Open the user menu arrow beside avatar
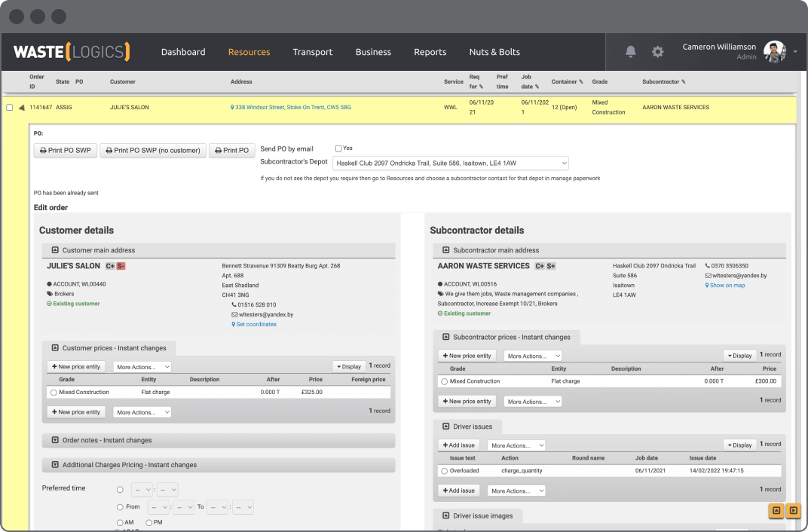 point(795,51)
